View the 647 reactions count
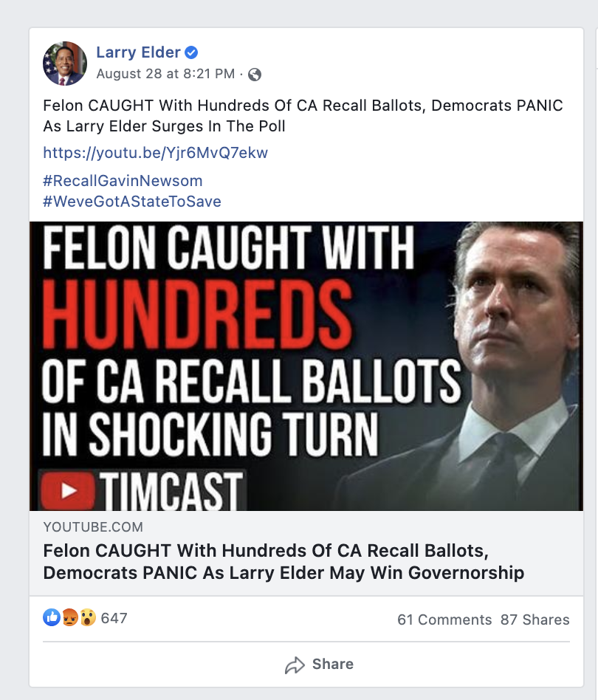The width and height of the screenshot is (598, 700). [114, 618]
